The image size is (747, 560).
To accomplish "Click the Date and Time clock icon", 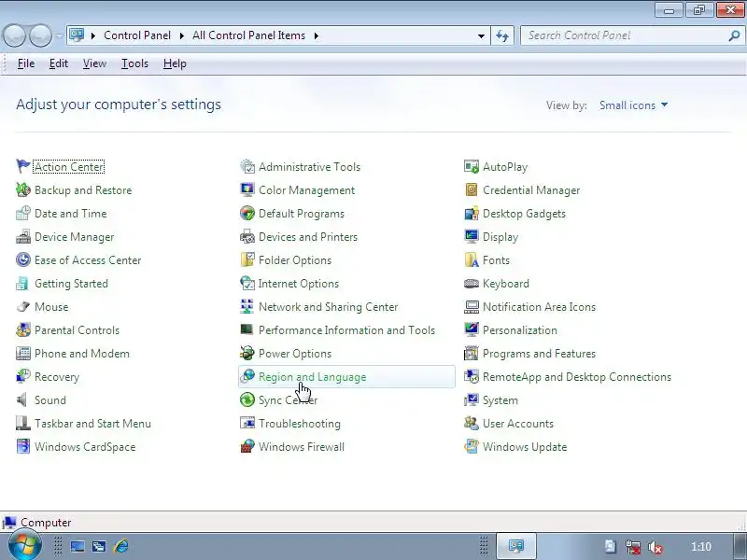I will pos(22,213).
